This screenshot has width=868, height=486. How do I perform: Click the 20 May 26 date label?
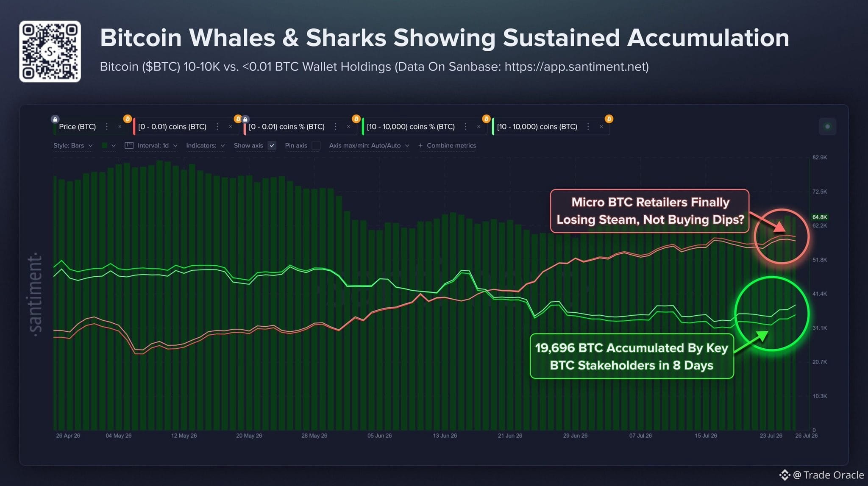[x=249, y=436]
